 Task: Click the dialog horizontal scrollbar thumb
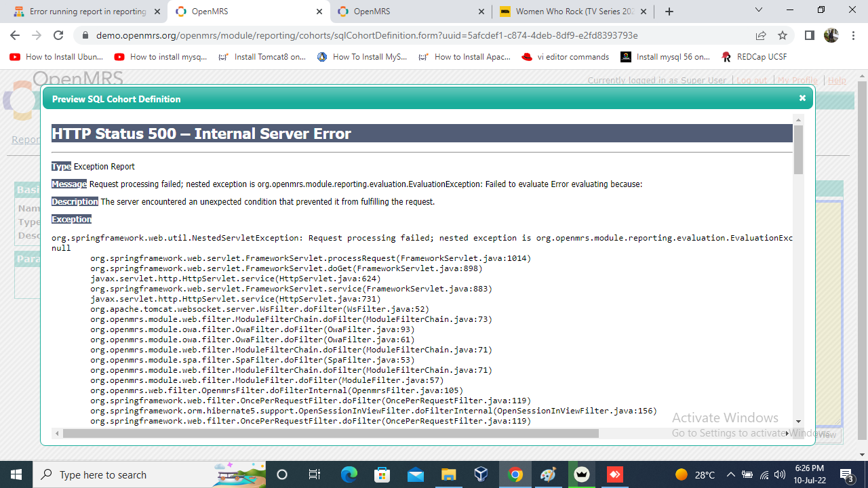pos(330,433)
